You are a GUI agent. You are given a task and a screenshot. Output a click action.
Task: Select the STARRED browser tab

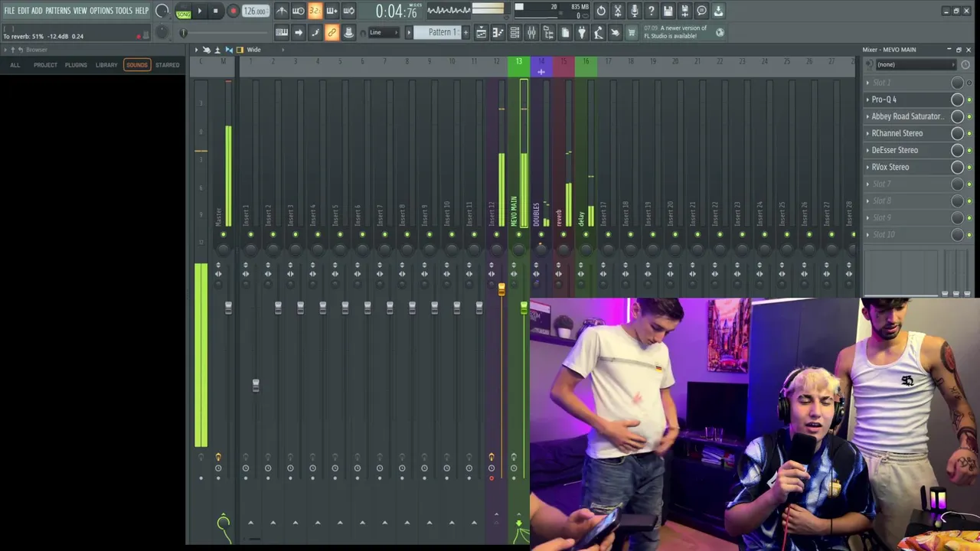coord(168,65)
